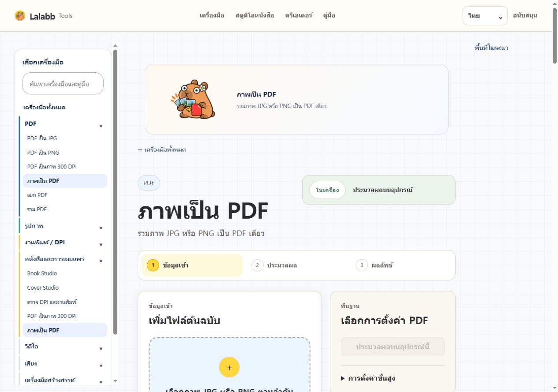
Task: Click the capybara holding photos illustration
Action: coord(193,99)
